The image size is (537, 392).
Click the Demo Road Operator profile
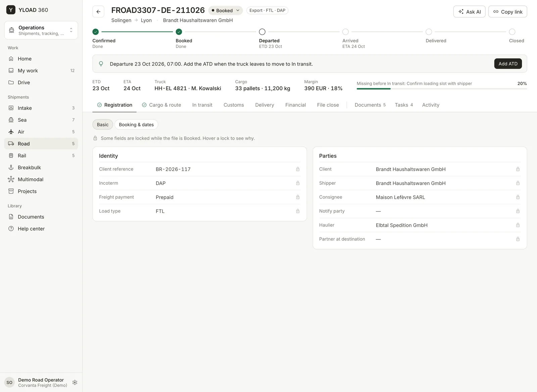coord(36,382)
